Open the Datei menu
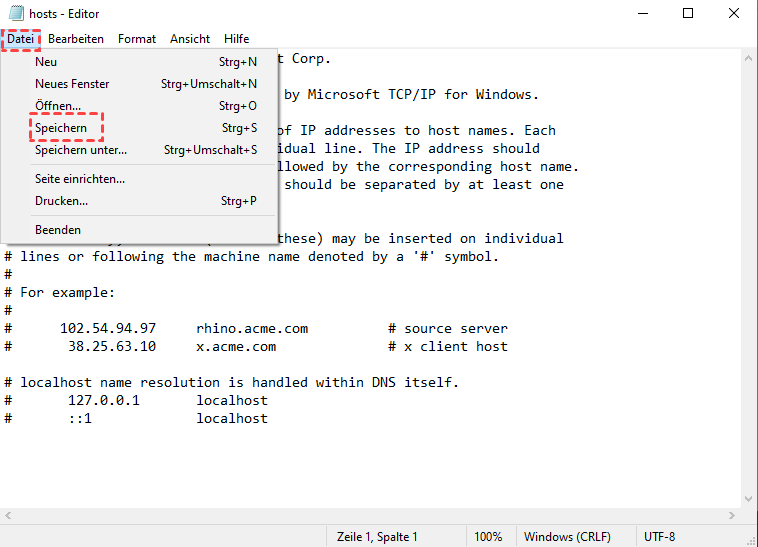The width and height of the screenshot is (758, 547). pyautogui.click(x=20, y=39)
